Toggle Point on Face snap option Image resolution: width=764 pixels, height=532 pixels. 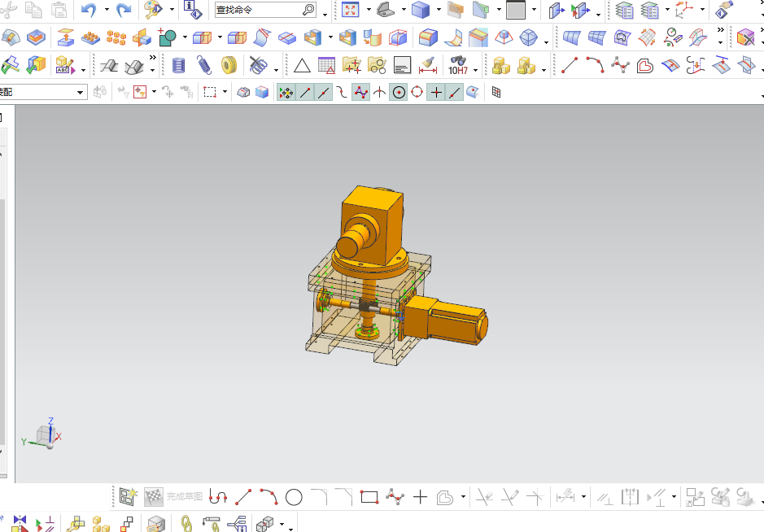pyautogui.click(x=473, y=92)
